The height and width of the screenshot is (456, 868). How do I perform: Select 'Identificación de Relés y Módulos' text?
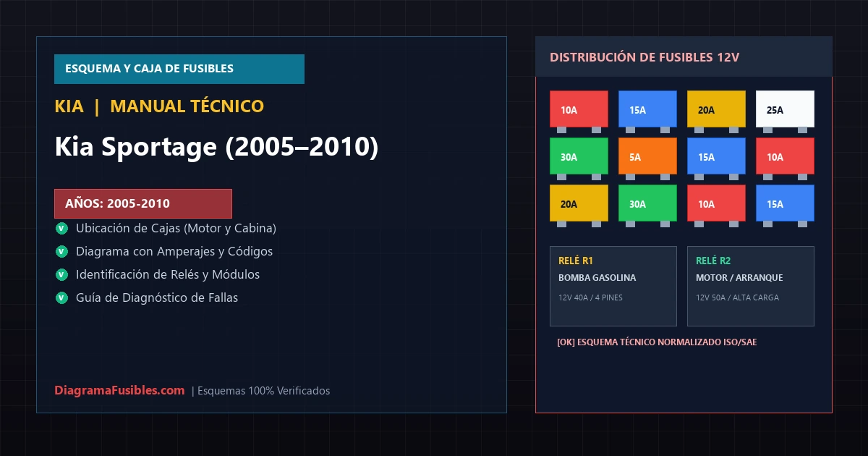pos(168,275)
